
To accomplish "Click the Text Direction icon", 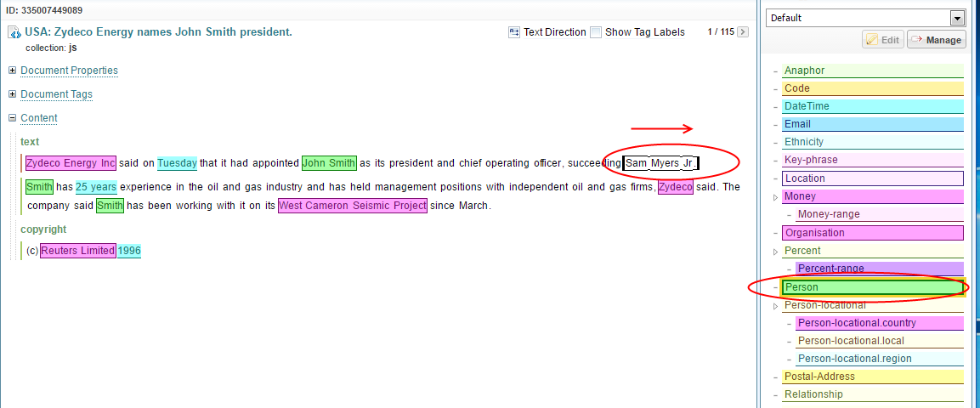I will (x=513, y=32).
